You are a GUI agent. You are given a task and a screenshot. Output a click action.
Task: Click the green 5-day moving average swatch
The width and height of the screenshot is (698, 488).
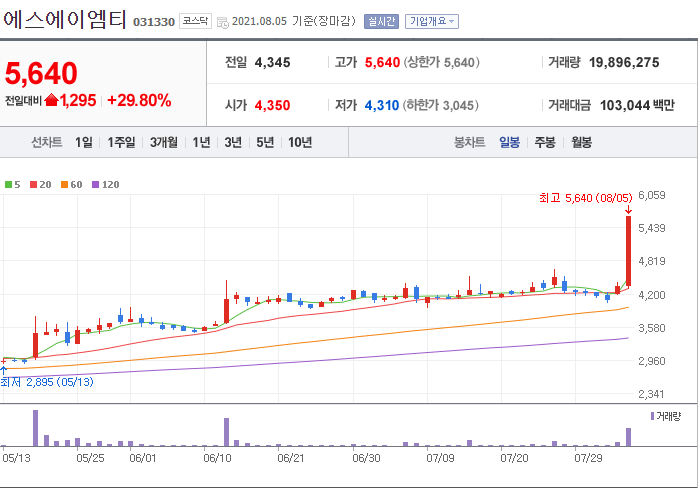8,184
